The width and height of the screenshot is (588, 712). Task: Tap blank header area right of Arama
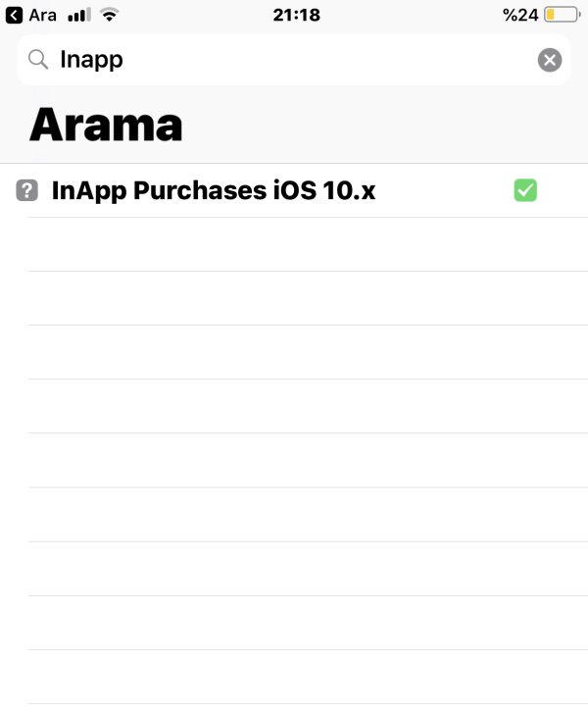tap(392, 125)
